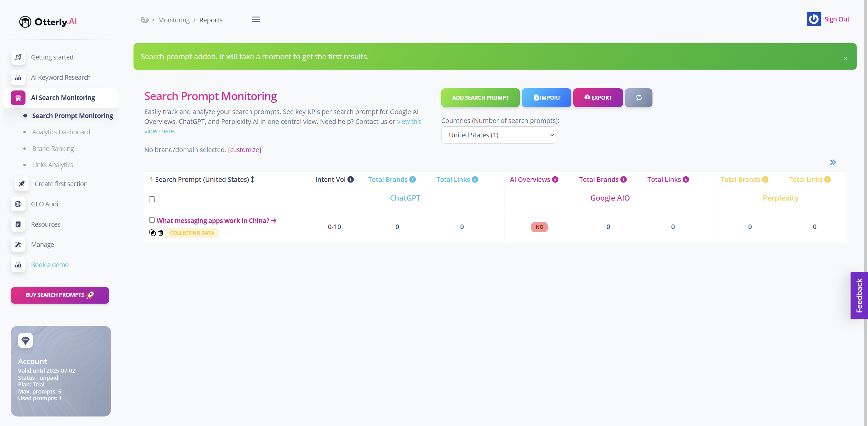Click the IMPORT button
This screenshot has height=426, width=868.
point(546,98)
